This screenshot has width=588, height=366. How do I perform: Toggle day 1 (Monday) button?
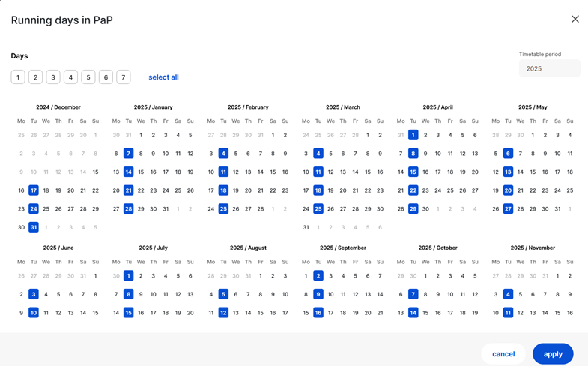pos(18,77)
